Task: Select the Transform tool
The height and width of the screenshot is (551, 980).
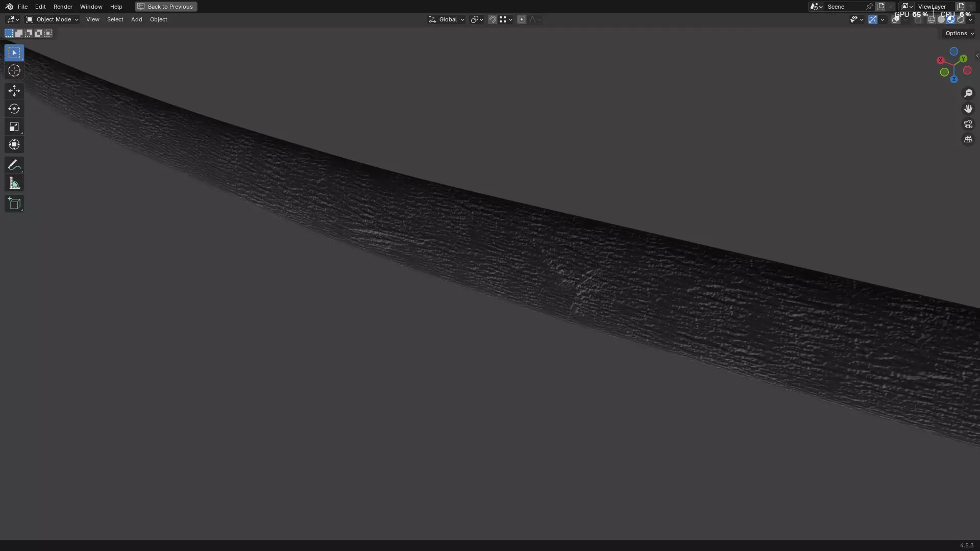Action: tap(14, 144)
